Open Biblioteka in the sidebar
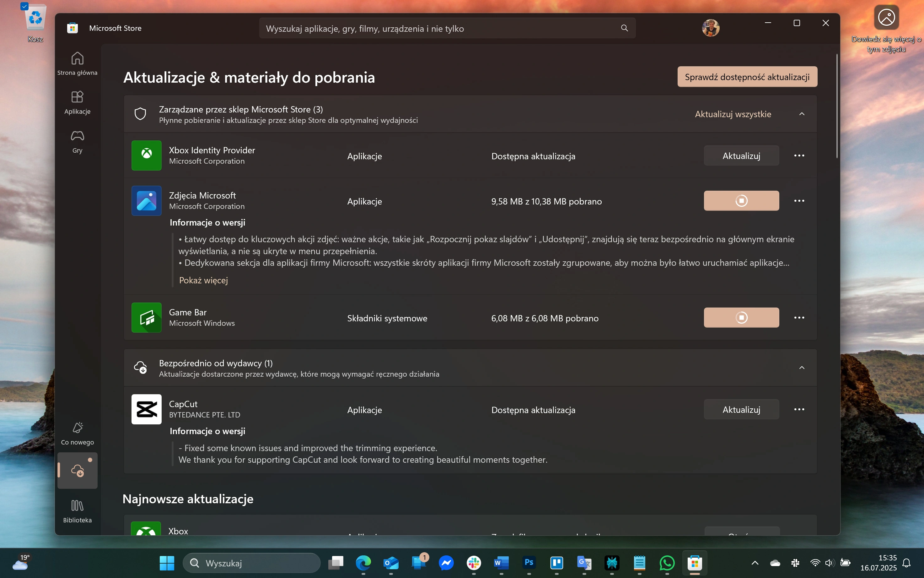The width and height of the screenshot is (924, 578). 77,511
